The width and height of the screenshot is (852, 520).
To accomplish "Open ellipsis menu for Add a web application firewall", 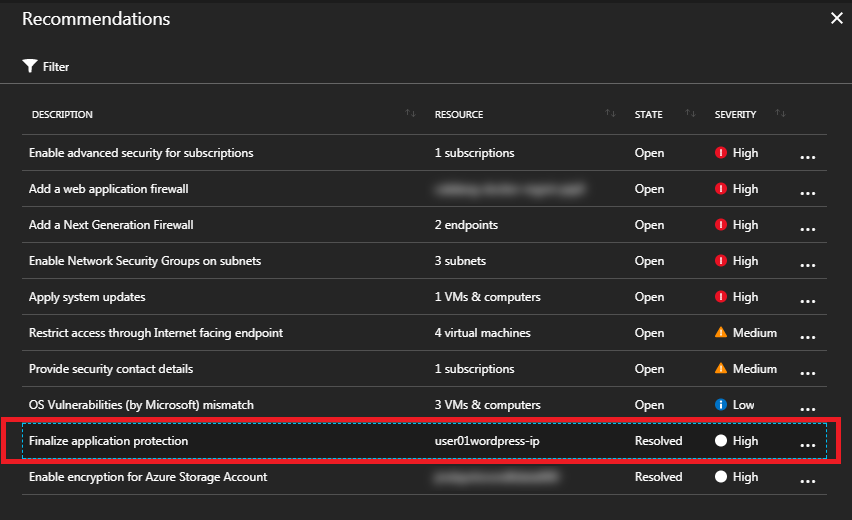I will pyautogui.click(x=807, y=193).
